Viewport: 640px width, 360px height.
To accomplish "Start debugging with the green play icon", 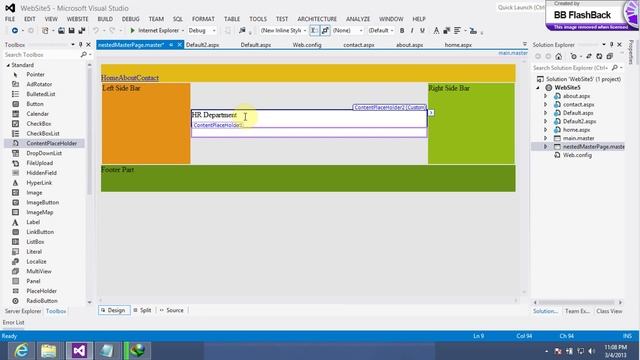I will point(132,31).
